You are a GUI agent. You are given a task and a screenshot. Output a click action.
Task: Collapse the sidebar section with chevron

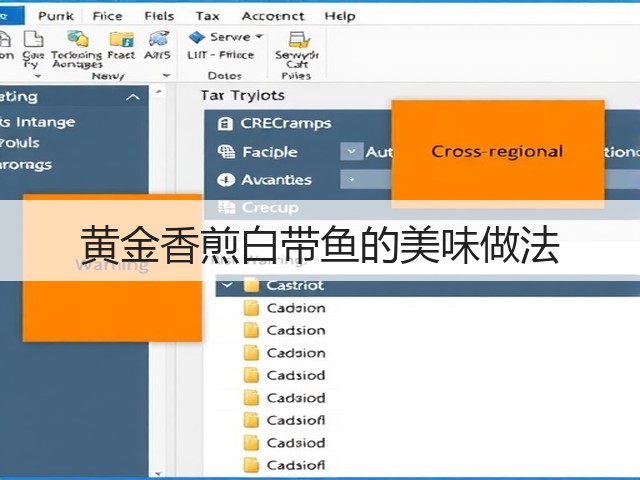pyautogui.click(x=133, y=97)
